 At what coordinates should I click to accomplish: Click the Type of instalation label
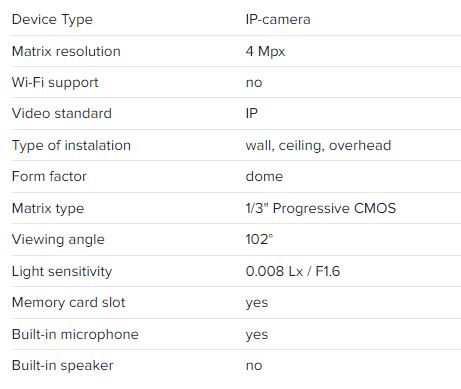(71, 146)
